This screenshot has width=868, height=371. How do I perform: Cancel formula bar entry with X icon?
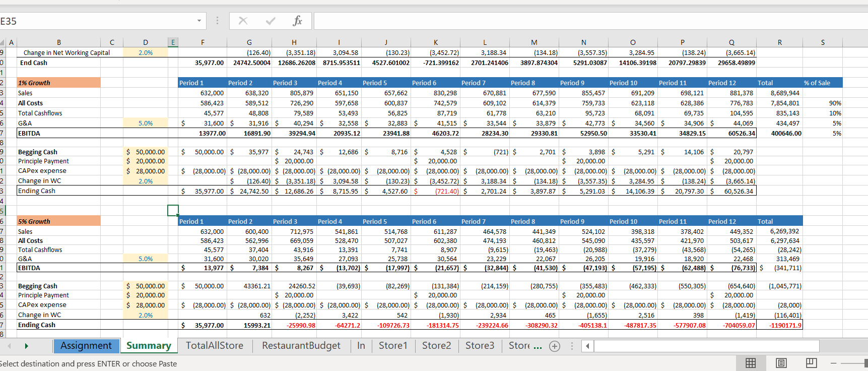click(243, 21)
